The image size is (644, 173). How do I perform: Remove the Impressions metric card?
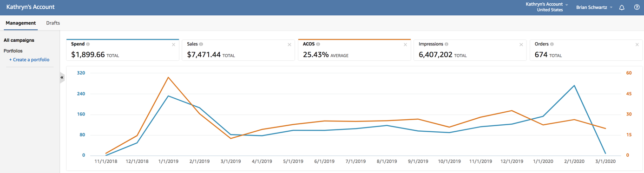521,45
